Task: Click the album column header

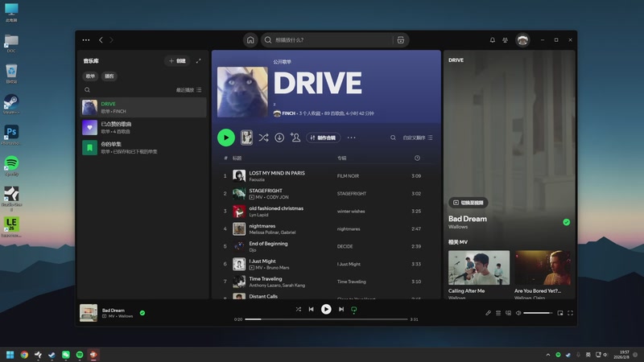Action: pos(341,158)
